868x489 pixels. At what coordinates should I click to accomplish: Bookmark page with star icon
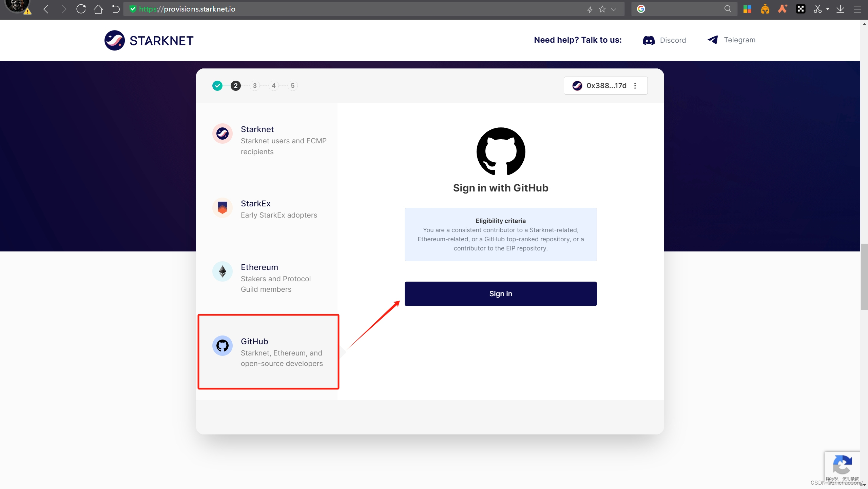(602, 9)
